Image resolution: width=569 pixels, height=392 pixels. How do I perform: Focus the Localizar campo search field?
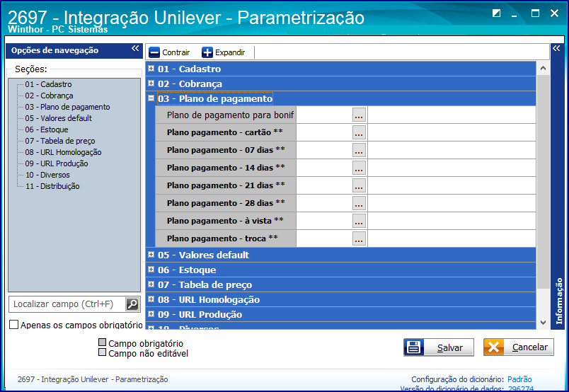67,304
